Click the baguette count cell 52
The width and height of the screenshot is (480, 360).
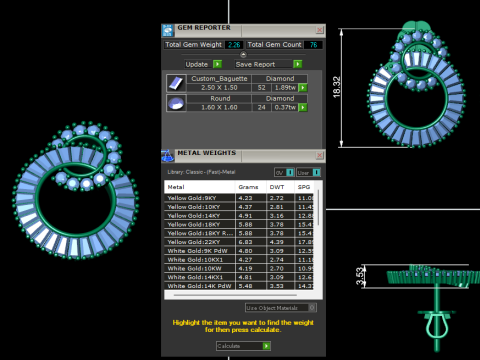pyautogui.click(x=262, y=88)
